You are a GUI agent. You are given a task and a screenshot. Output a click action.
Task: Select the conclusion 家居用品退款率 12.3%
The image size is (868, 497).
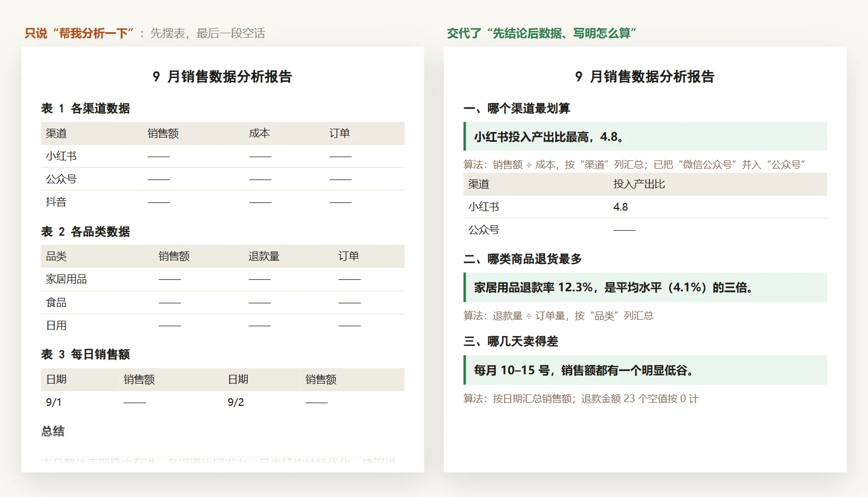tap(645, 288)
